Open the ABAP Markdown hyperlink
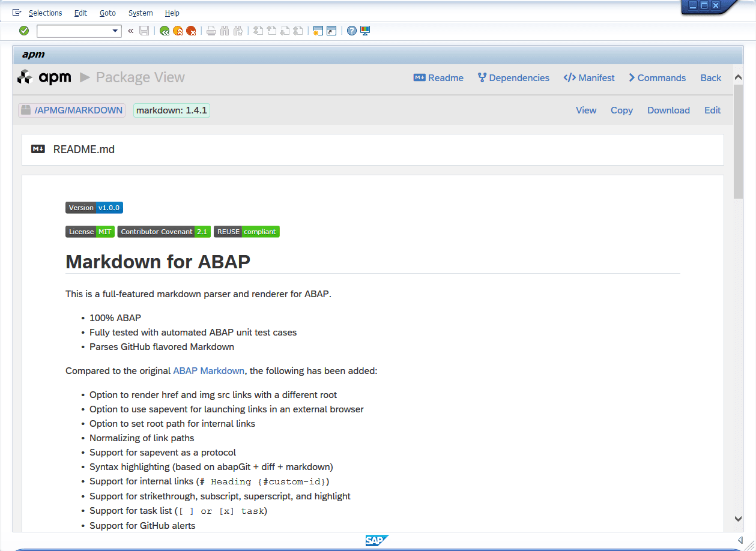756x551 pixels. pyautogui.click(x=209, y=371)
